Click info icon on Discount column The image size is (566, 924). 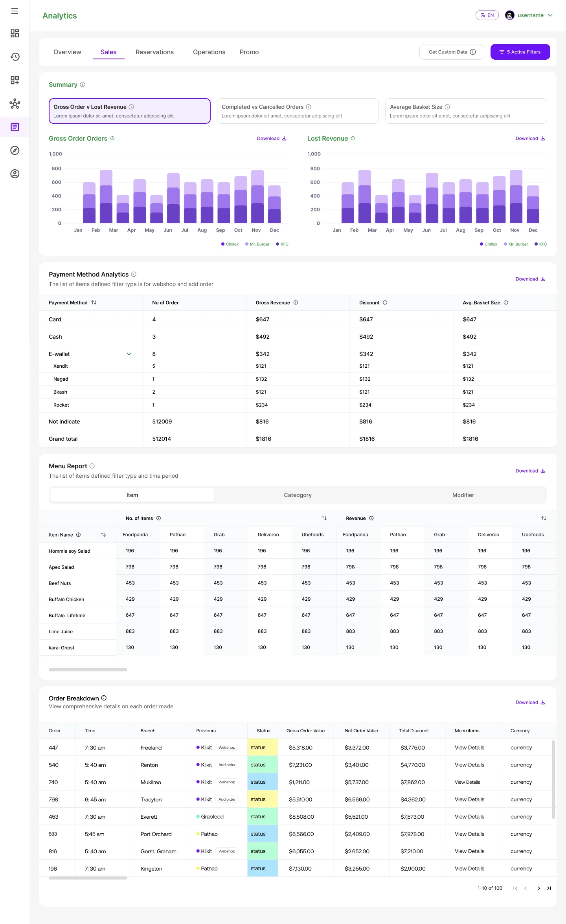click(385, 302)
